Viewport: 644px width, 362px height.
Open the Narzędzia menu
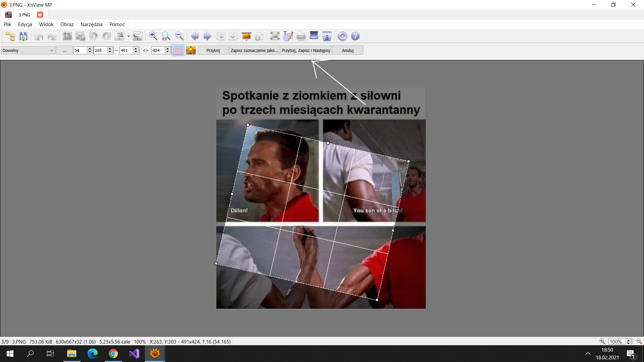tap(91, 24)
